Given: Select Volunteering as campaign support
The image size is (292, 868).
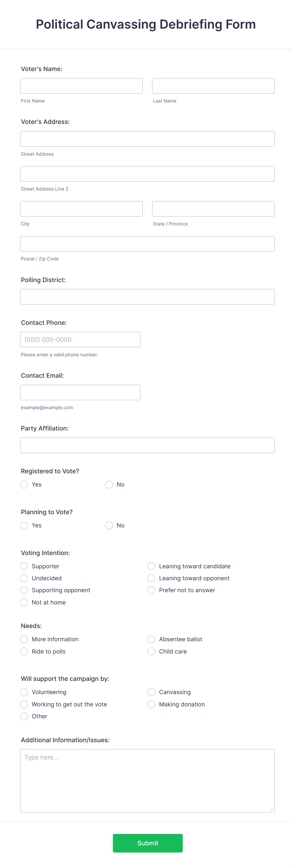Looking at the screenshot, I should coord(24,692).
